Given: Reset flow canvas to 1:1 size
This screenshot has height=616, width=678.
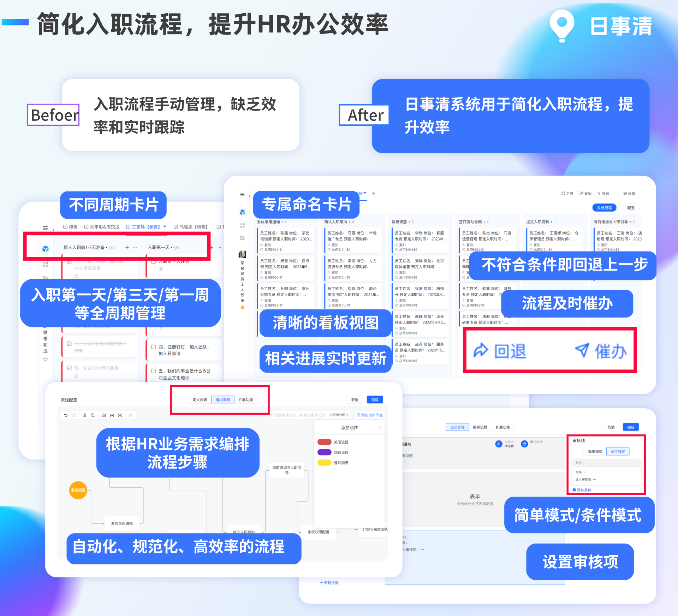Looking at the screenshot, I should [103, 415].
